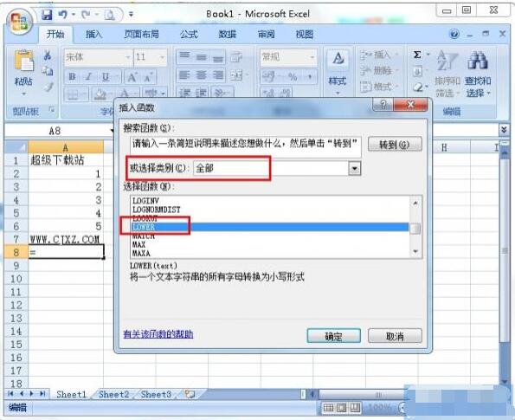Switch to the Data ribbon tab
Image resolution: width=515 pixels, height=420 pixels.
228,34
